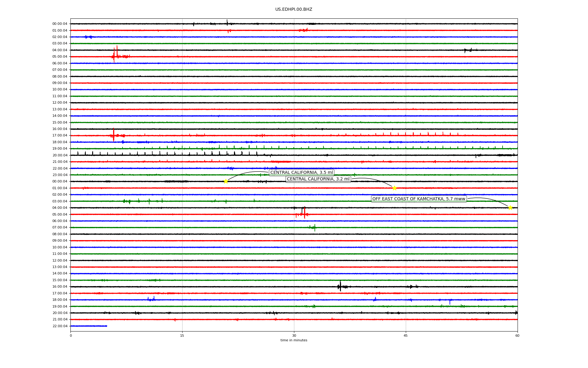
Task: Click the OFF EAST COAST OF KAMCHATKA label
Action: pos(419,199)
